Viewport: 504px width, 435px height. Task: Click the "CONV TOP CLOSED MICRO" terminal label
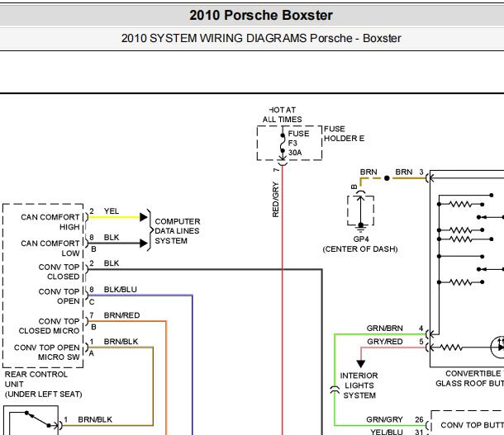[49, 326]
